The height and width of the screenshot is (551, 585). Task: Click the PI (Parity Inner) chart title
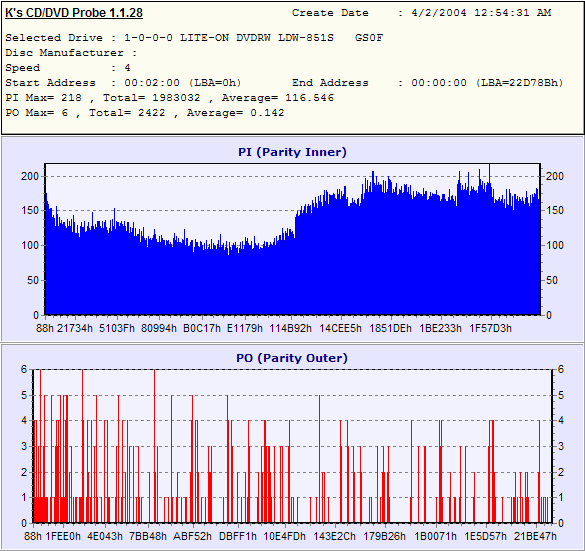pos(292,152)
